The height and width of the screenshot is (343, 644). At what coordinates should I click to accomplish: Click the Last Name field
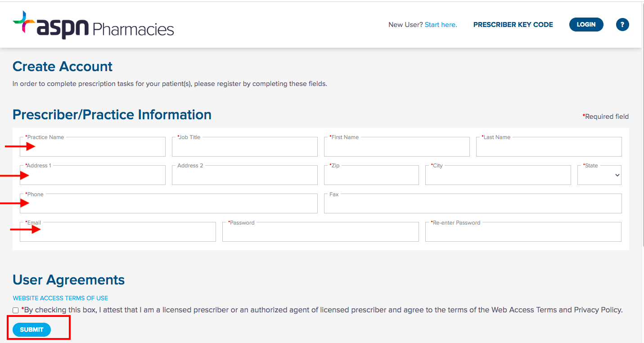coord(549,146)
